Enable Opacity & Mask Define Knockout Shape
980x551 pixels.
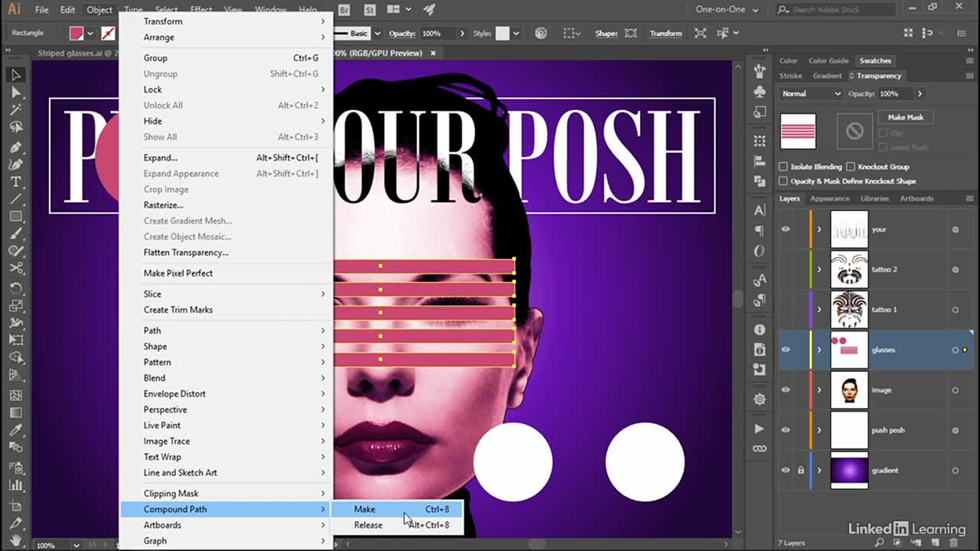tap(783, 181)
